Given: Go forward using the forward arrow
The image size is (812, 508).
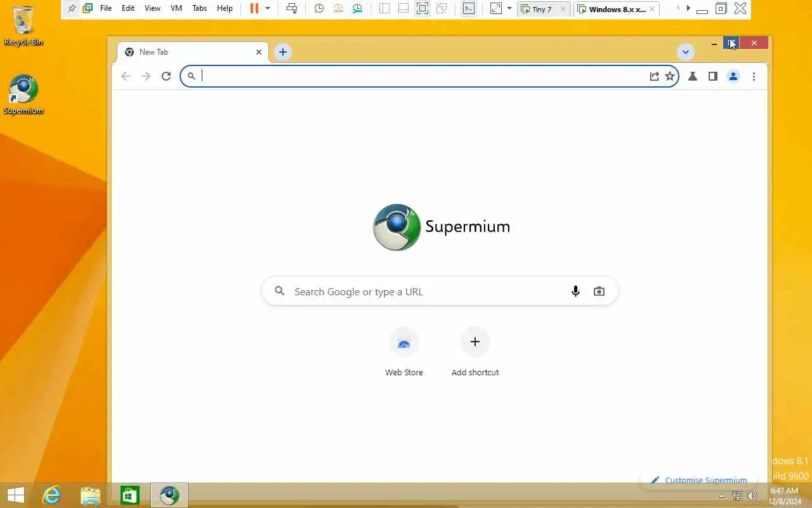Looking at the screenshot, I should click(146, 76).
